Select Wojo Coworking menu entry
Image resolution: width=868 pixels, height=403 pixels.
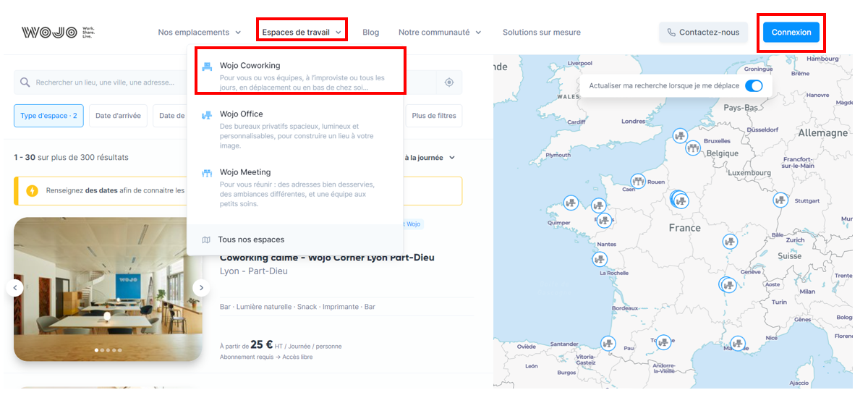click(295, 76)
